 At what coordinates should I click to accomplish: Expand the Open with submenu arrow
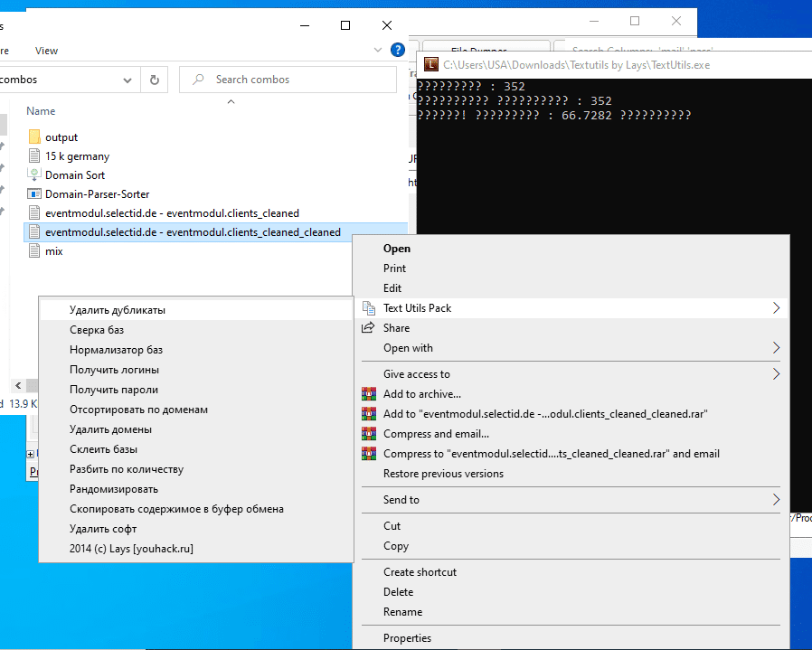776,348
